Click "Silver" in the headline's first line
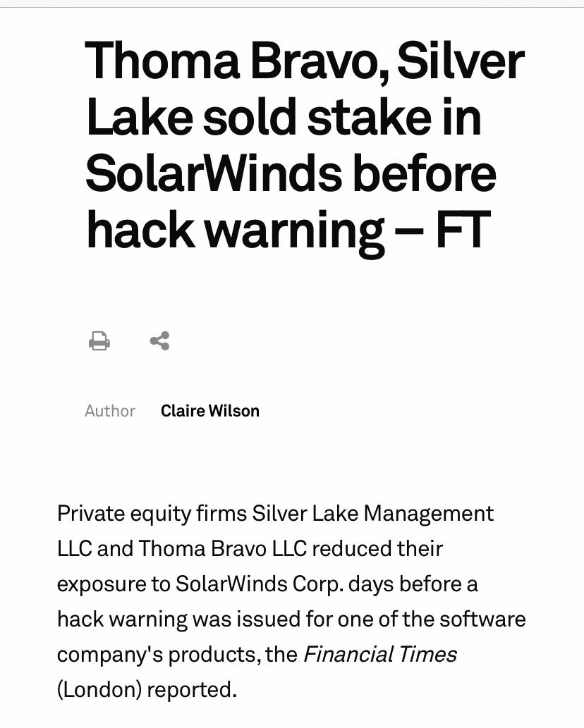Viewport: 584px width, 728px height. tap(461, 61)
